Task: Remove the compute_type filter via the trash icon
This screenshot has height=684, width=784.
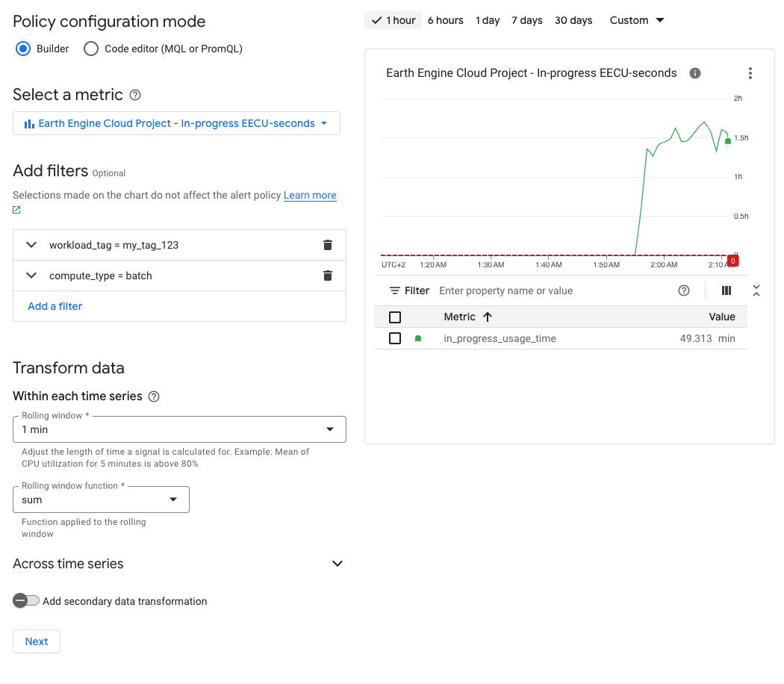Action: [x=327, y=276]
